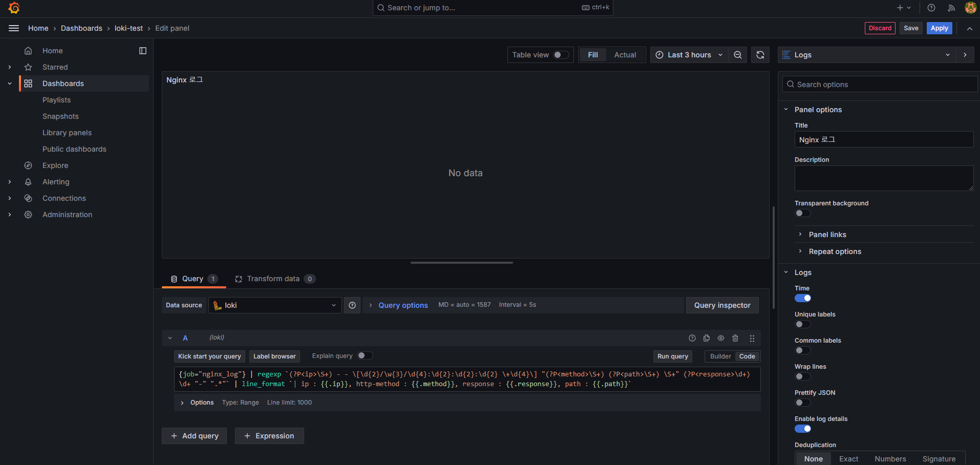
Task: Switch to the Transform data tab
Action: pos(275,279)
